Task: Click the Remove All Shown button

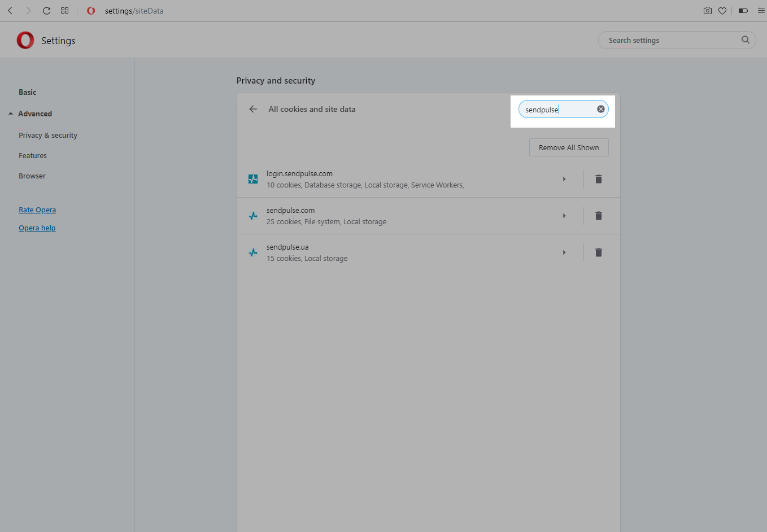Action: [x=569, y=147]
